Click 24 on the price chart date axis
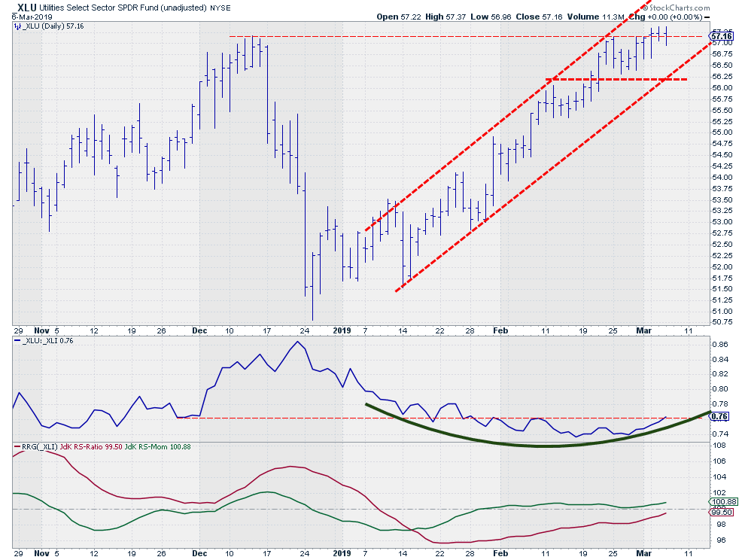 click(x=305, y=331)
